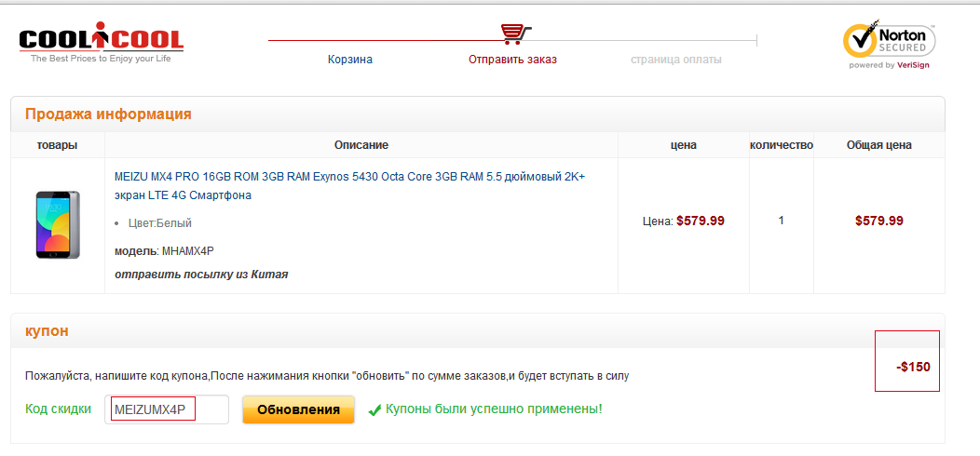
Task: Select the Отправить заказ step
Action: click(512, 60)
